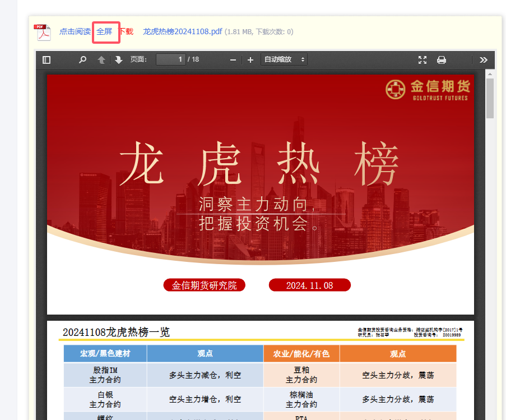Toggle the PDF viewer sidebar
The image size is (506, 420).
point(47,60)
